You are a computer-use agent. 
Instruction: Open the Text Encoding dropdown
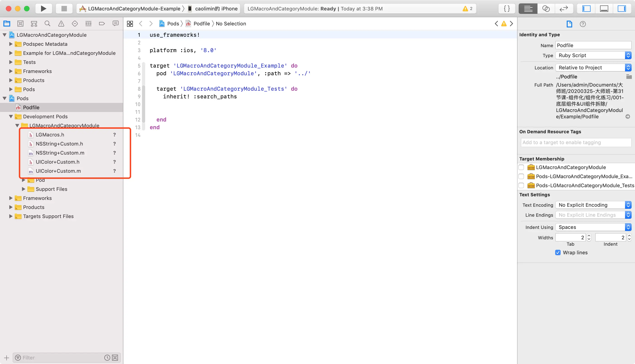(593, 205)
